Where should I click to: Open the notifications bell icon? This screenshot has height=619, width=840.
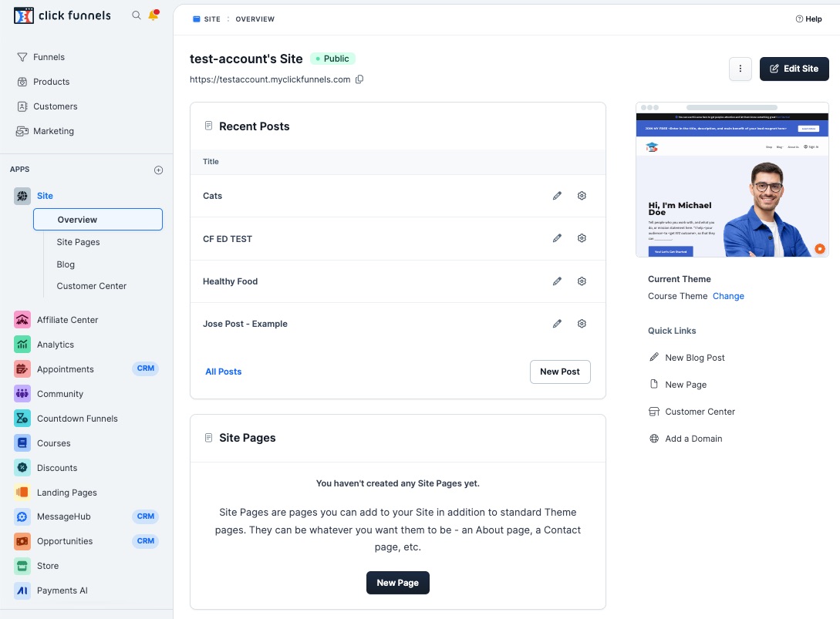(x=153, y=15)
